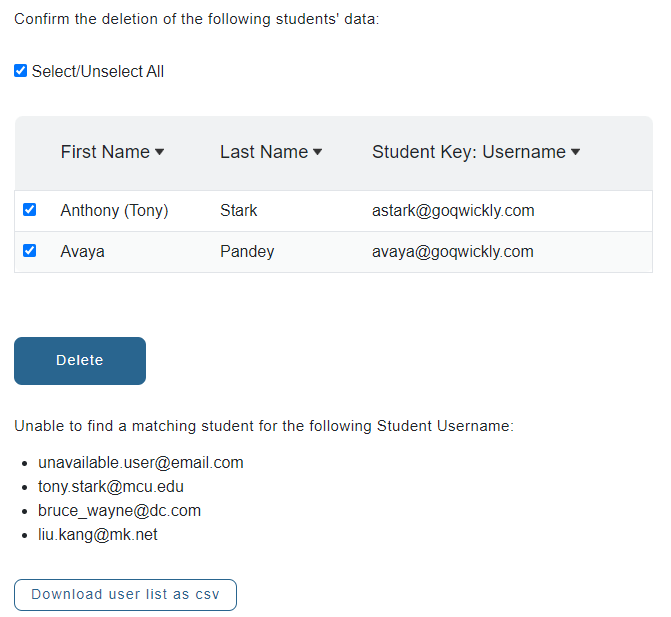Click unavailable.user@email.com list entry

141,463
